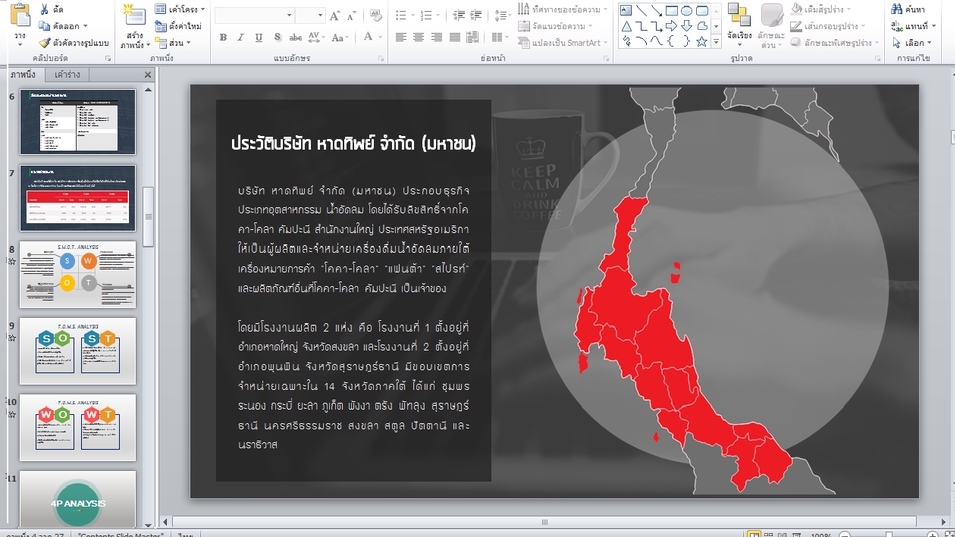Toggle Bold formatting
The width and height of the screenshot is (955, 537).
[223, 38]
